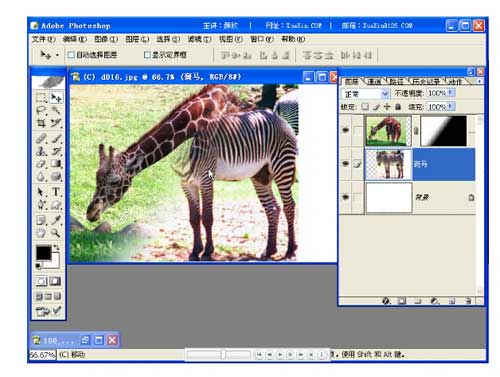The image size is (500, 377).
Task: Select the Notes tool
Action: pyautogui.click(x=41, y=220)
